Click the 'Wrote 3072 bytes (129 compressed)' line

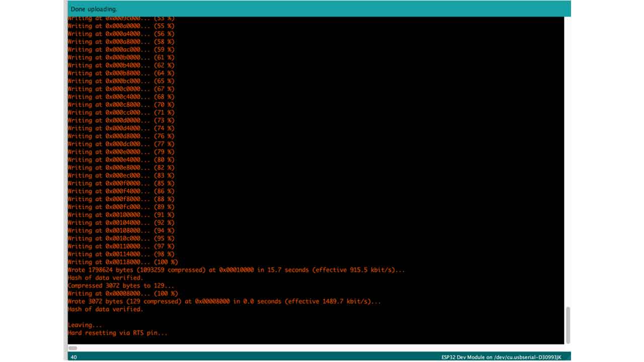click(x=224, y=302)
